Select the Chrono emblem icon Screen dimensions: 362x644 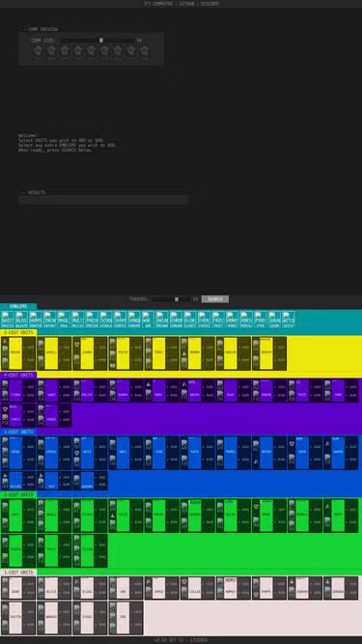(176, 320)
